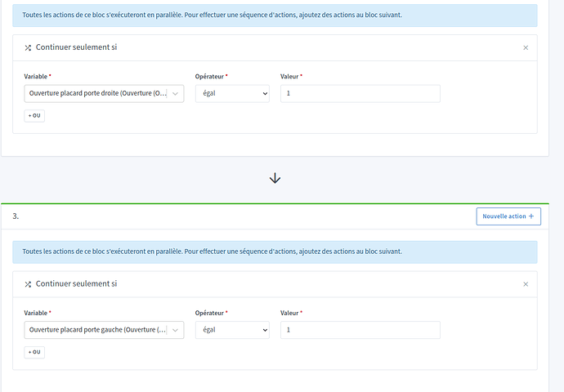The image size is (564, 392).
Task: Focus the Valeur field of porte gauche condition
Action: click(360, 330)
